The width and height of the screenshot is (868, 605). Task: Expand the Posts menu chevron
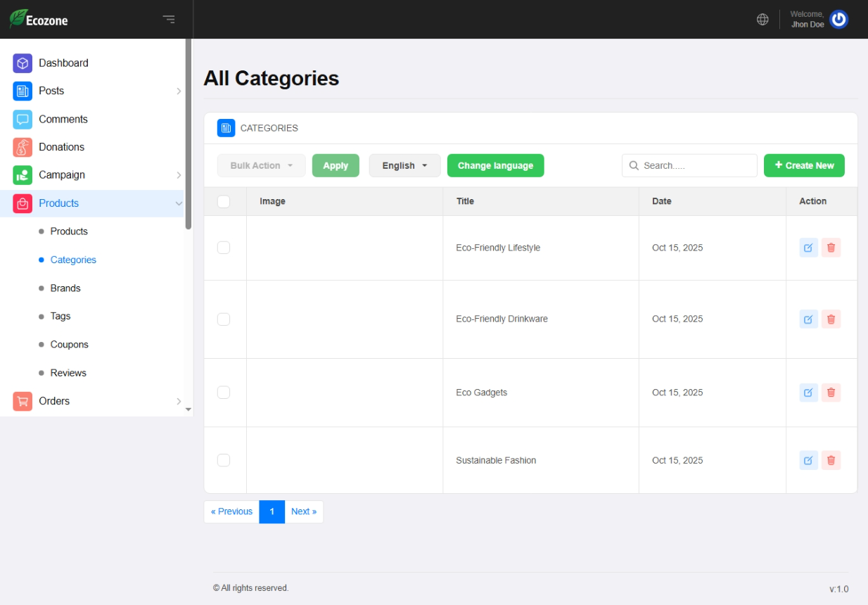click(x=179, y=91)
